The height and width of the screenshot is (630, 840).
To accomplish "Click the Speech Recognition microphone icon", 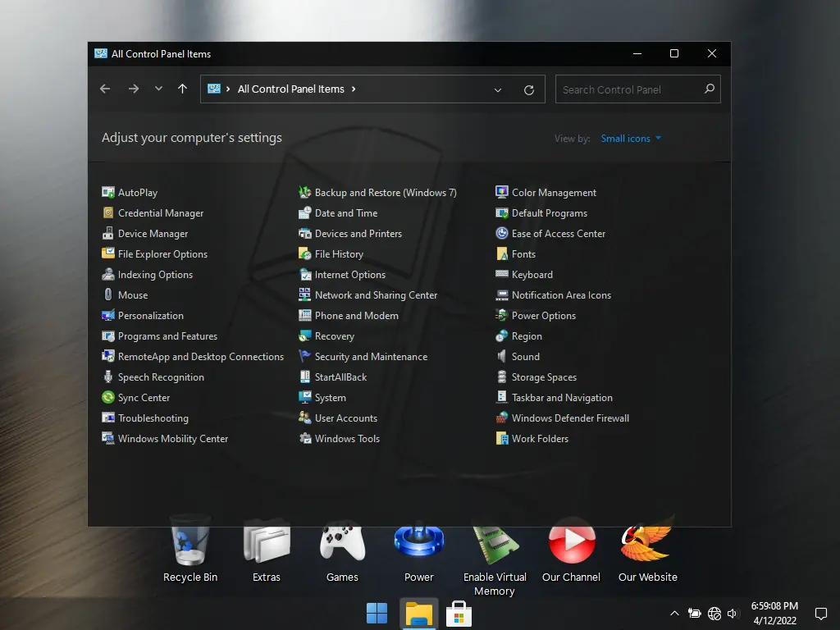I will click(x=108, y=377).
